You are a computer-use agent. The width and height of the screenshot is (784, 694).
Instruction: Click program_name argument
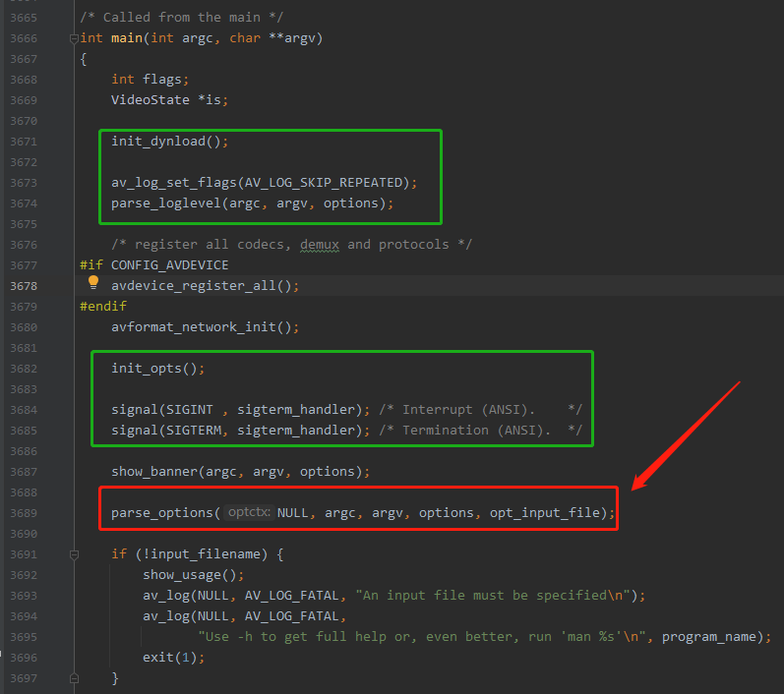click(709, 637)
